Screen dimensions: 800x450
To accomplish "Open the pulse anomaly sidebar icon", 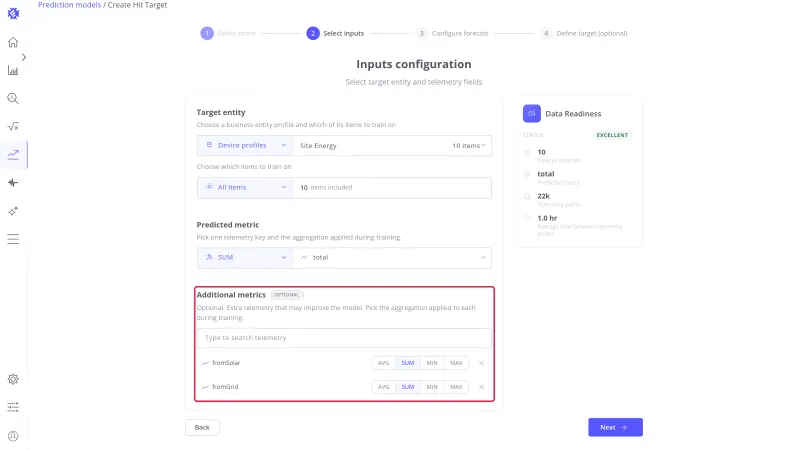I will pyautogui.click(x=13, y=183).
